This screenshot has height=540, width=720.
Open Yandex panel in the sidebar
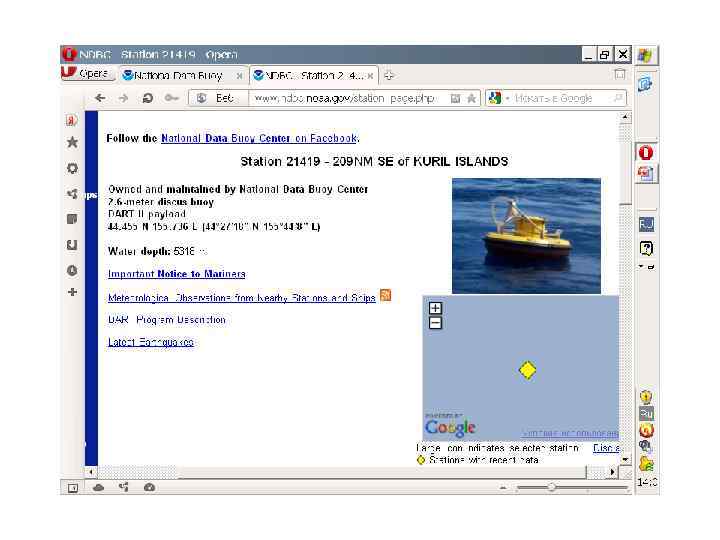click(72, 120)
